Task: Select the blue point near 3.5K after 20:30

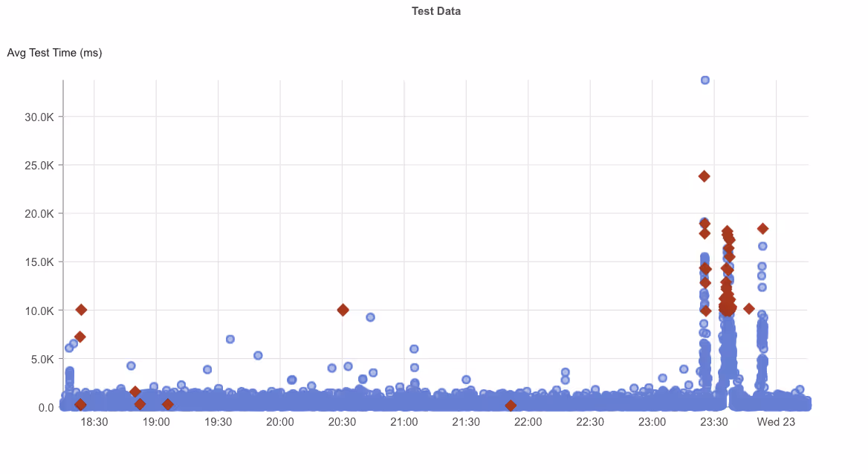Action: [373, 373]
